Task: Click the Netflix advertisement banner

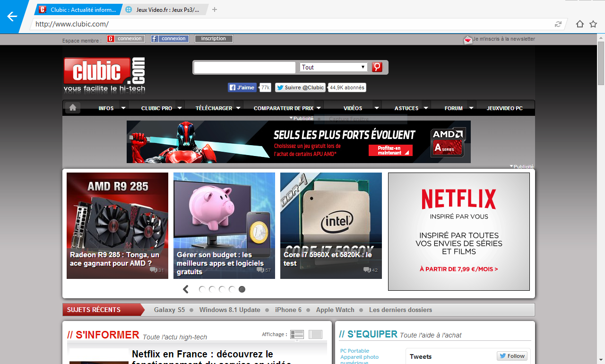Action: click(x=459, y=232)
